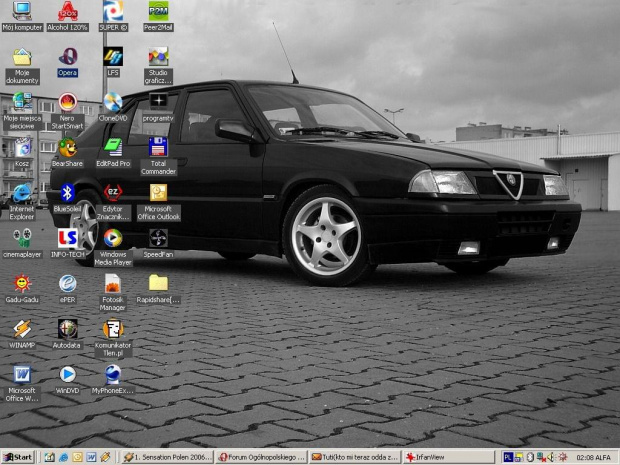This screenshot has height=465, width=620.
Task: Select the Autodata icon
Action: pyautogui.click(x=67, y=329)
